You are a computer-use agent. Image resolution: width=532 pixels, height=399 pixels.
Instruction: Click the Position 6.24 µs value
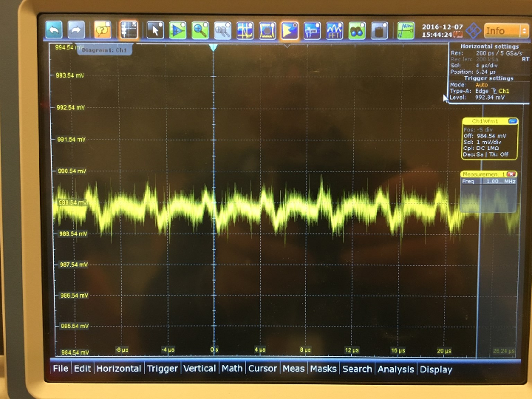(486, 72)
